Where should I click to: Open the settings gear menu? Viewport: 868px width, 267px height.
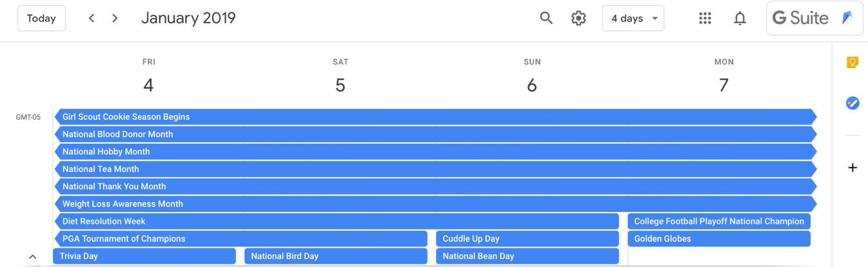[579, 18]
